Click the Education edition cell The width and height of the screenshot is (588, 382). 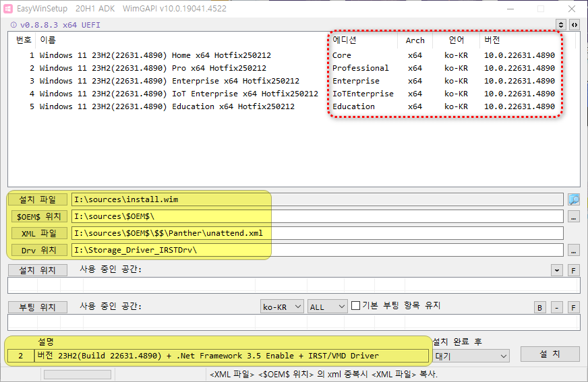click(x=353, y=106)
